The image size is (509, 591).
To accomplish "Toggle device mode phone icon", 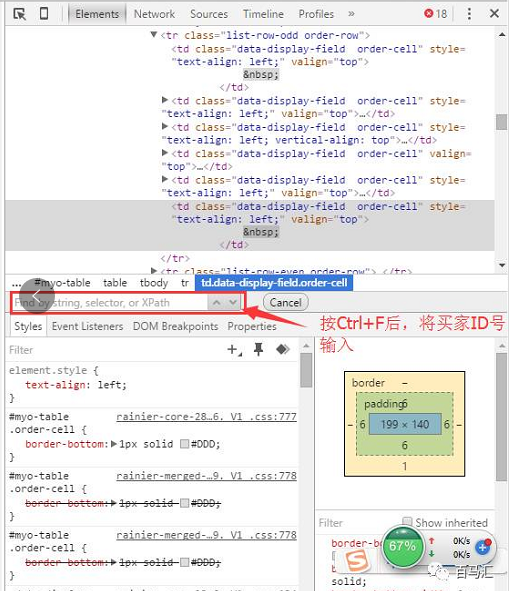I will coord(44,14).
